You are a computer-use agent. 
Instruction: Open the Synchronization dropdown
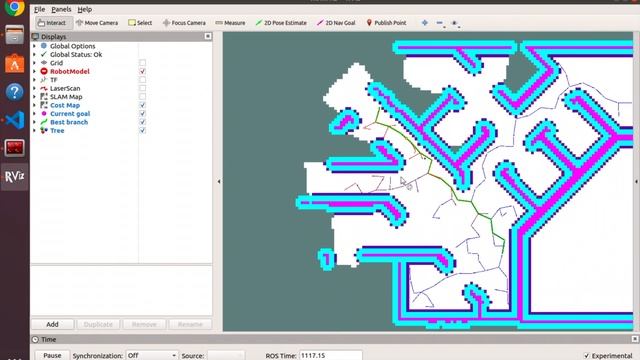click(x=151, y=355)
